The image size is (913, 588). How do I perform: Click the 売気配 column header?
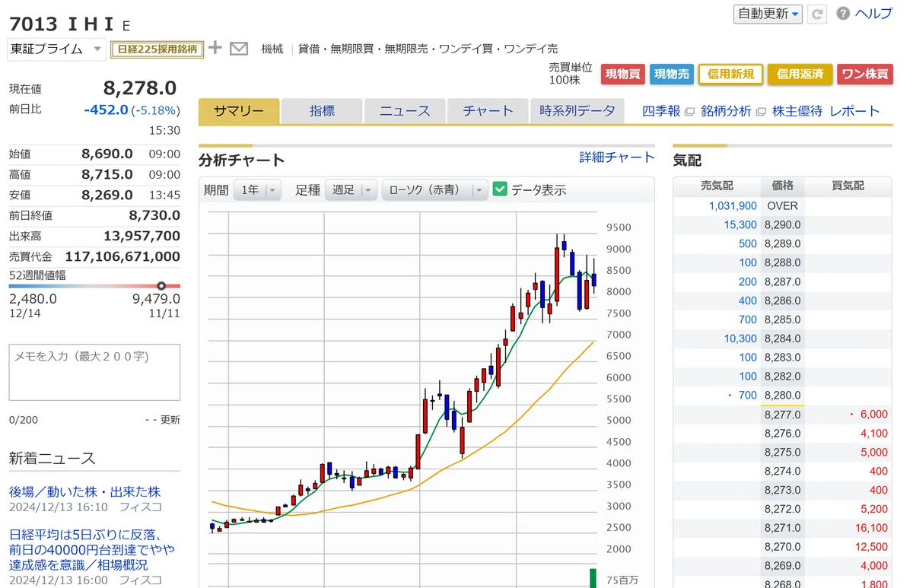point(717,186)
